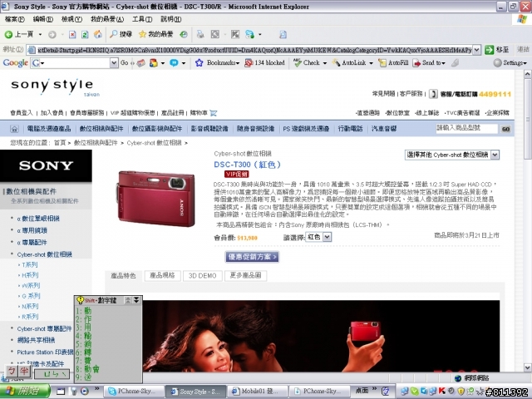The width and height of the screenshot is (532, 399).
Task: Click the GO product search button
Action: [x=506, y=129]
